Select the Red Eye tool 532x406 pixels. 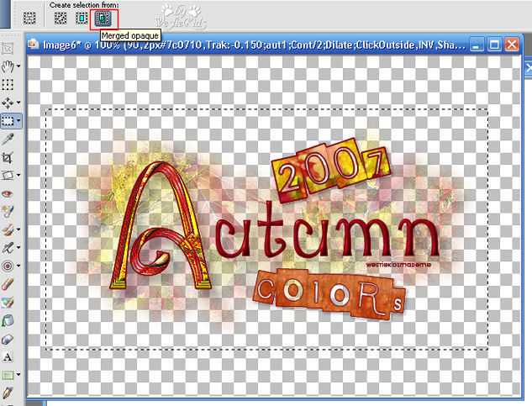8,193
